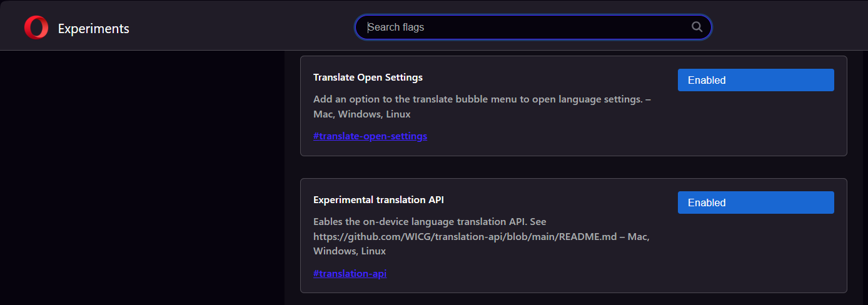Click the red Opera logo icon
The width and height of the screenshot is (868, 305).
pos(36,27)
